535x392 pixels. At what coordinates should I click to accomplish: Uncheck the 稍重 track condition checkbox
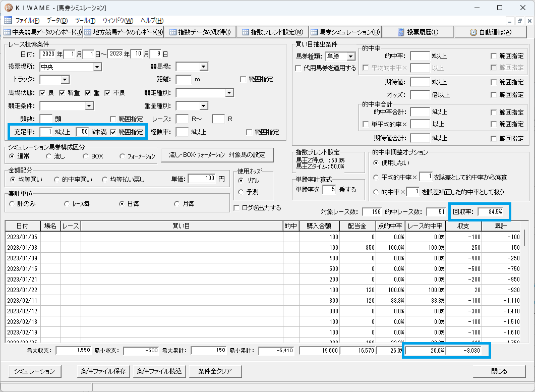tap(62, 93)
